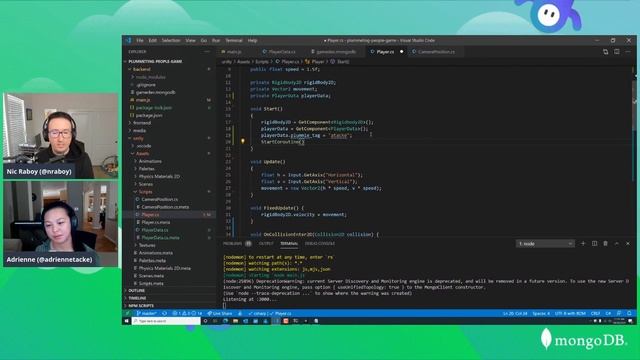Click the master git branch indicator
This screenshot has width=640, height=360.
(147, 313)
